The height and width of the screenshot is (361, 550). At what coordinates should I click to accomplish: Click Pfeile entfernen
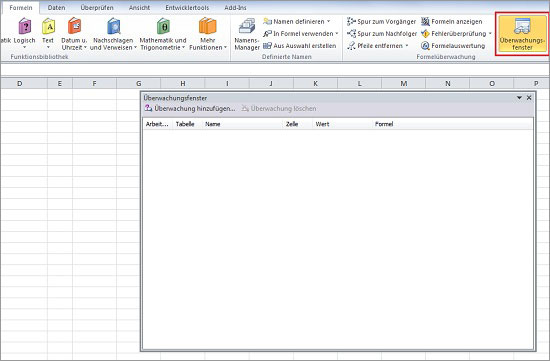[378, 46]
